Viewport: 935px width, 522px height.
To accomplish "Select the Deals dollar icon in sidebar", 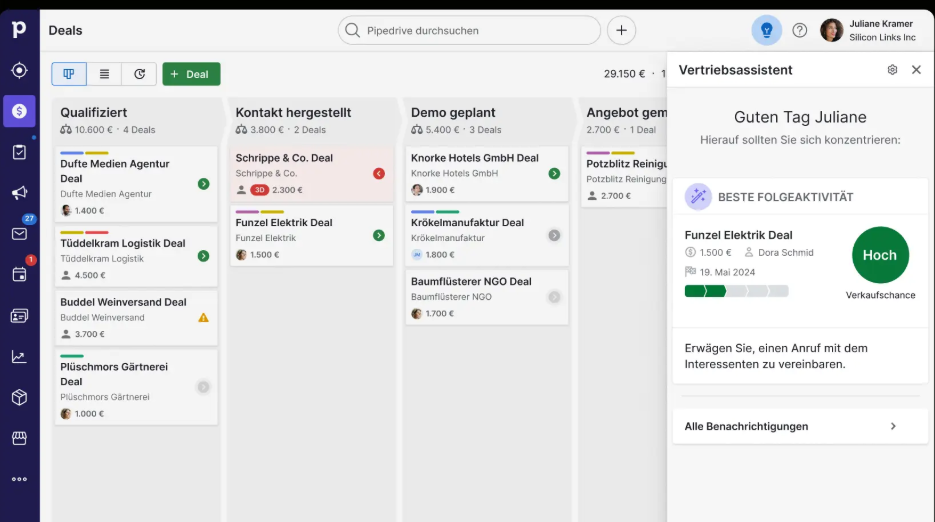I will (x=19, y=111).
